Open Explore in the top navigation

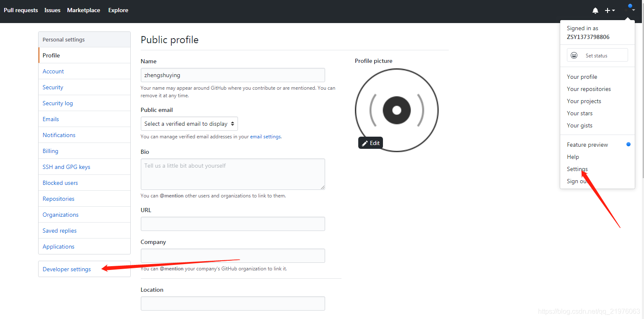118,10
